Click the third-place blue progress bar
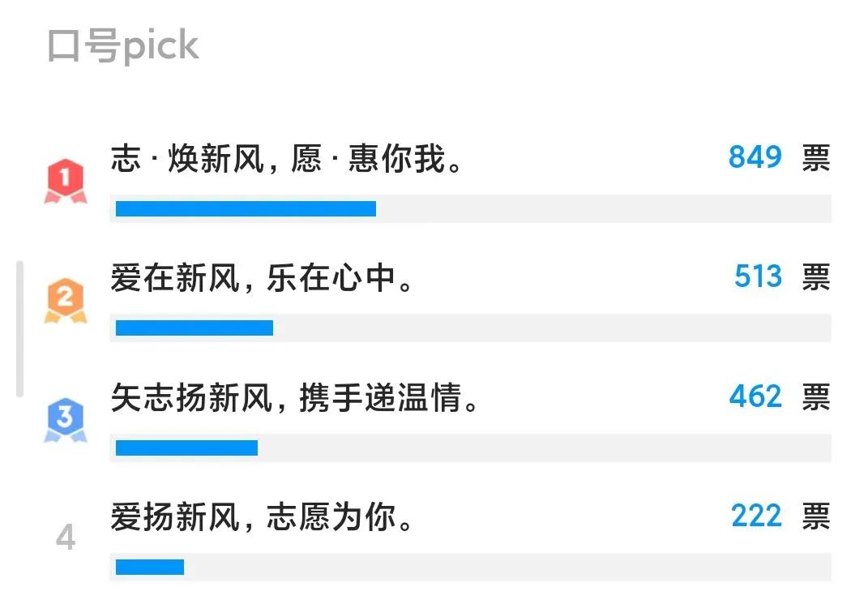Viewport: 868px width, 604px height. (x=186, y=448)
